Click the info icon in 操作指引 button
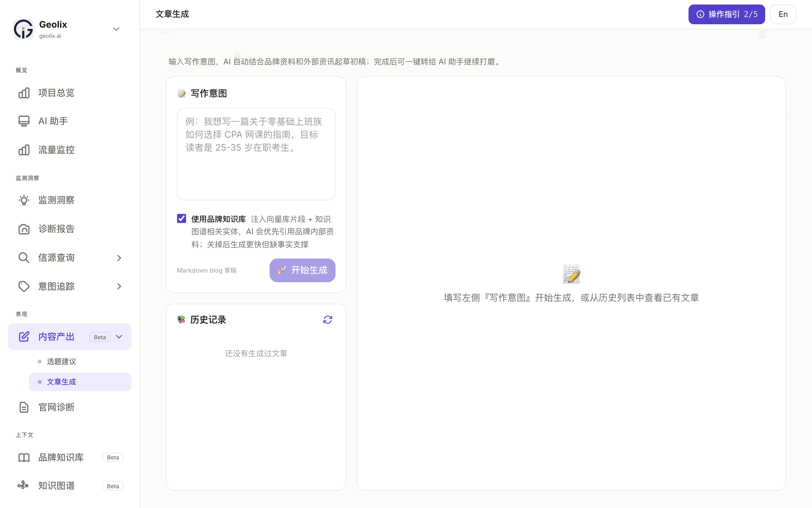 point(700,14)
